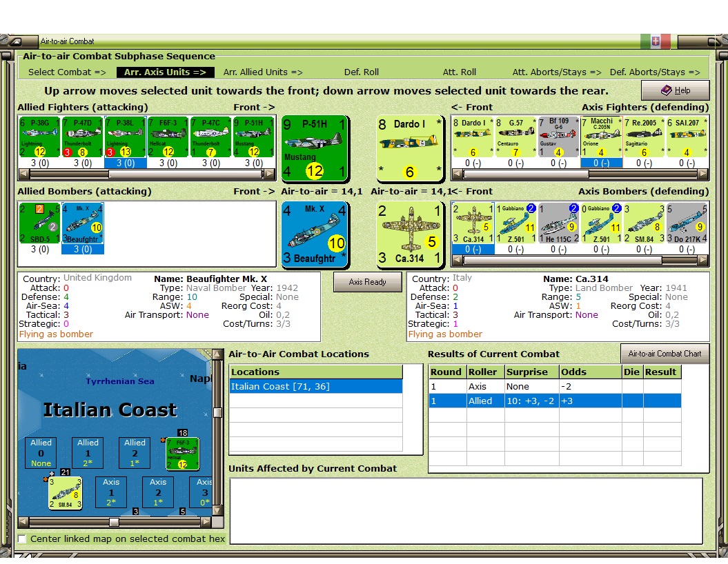The image size is (728, 564).
Task: Select the P-47C Thunderbolt fighter counter
Action: [210, 137]
